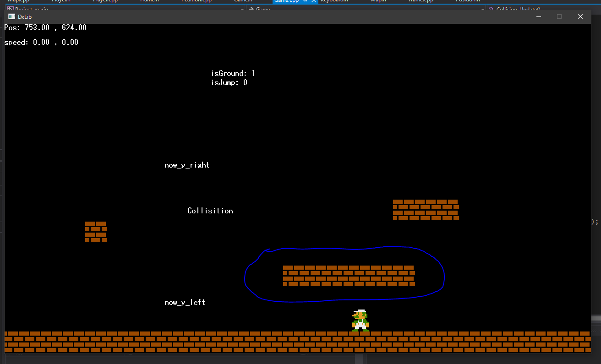Click the DxLib window icon

point(11,16)
